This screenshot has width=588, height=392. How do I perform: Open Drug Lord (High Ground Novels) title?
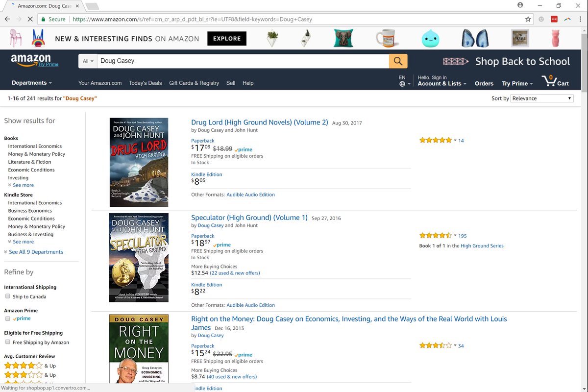click(260, 122)
